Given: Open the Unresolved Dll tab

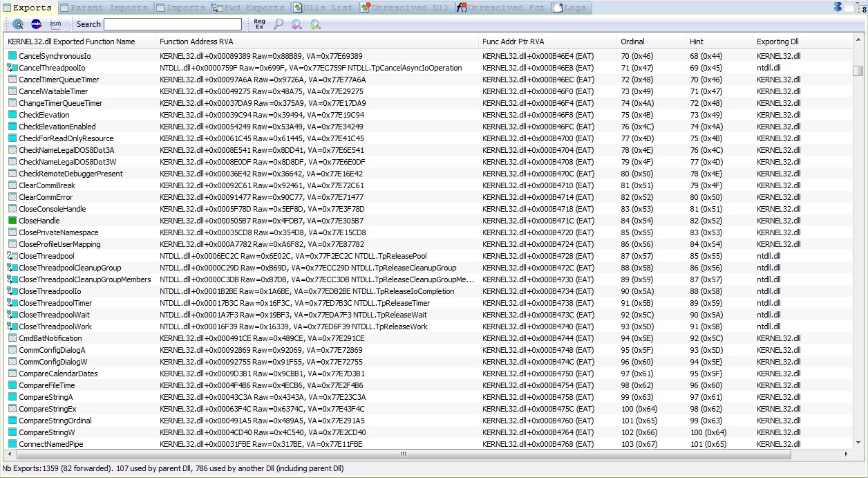Looking at the screenshot, I should pyautogui.click(x=405, y=8).
